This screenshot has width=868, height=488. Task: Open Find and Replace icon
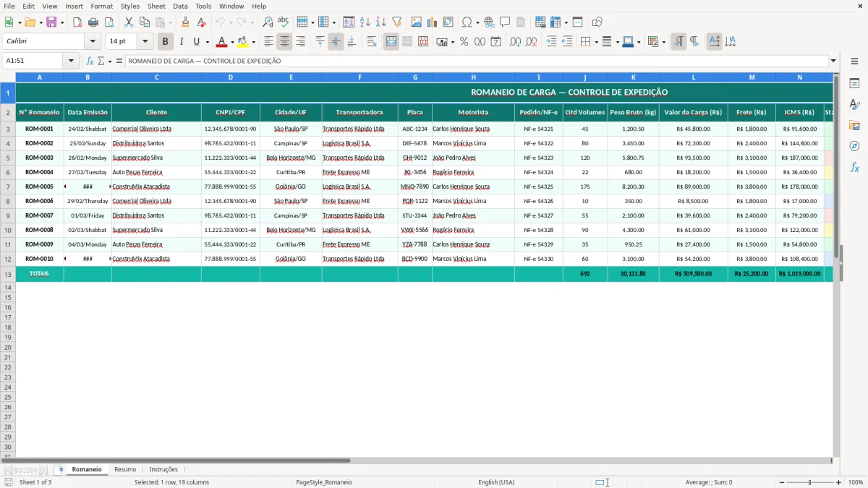tap(268, 22)
